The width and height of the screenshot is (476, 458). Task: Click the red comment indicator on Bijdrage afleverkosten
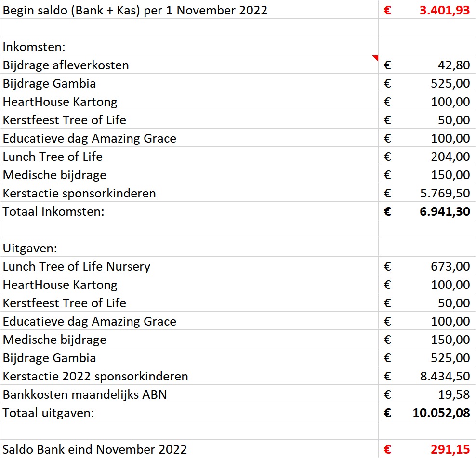(376, 58)
